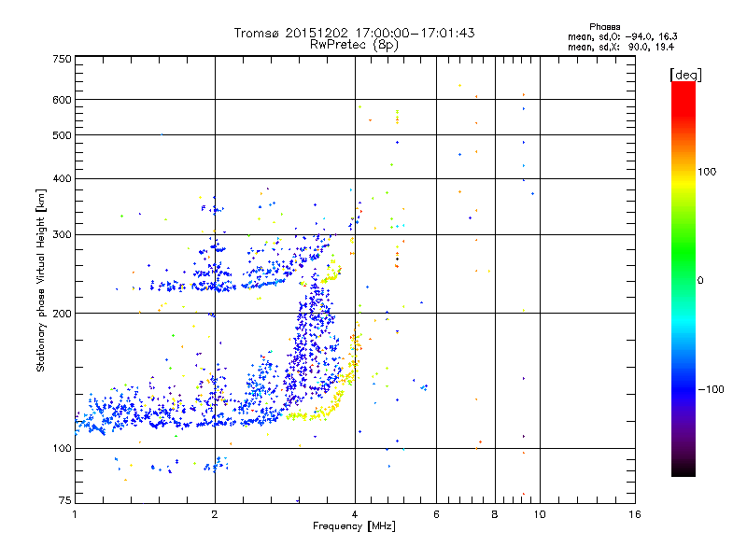Click the plot title 'Tromsø 20151202 17:00:00-17:01:43'

click(355, 33)
